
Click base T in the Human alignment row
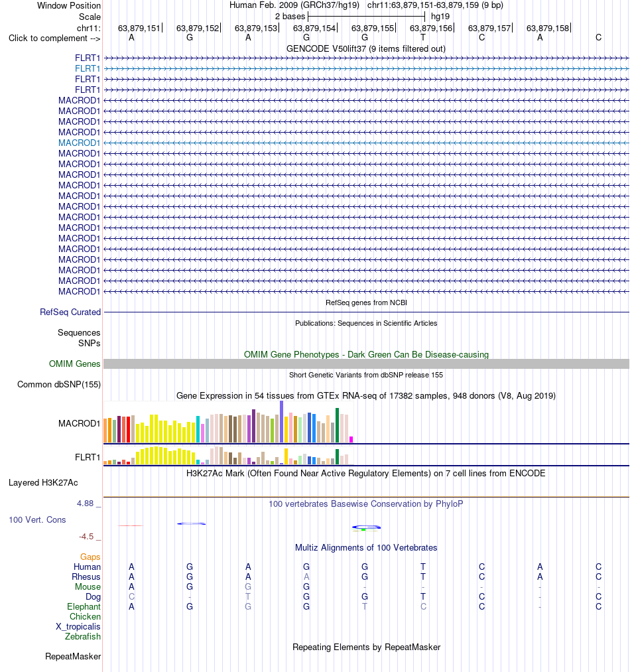[423, 567]
